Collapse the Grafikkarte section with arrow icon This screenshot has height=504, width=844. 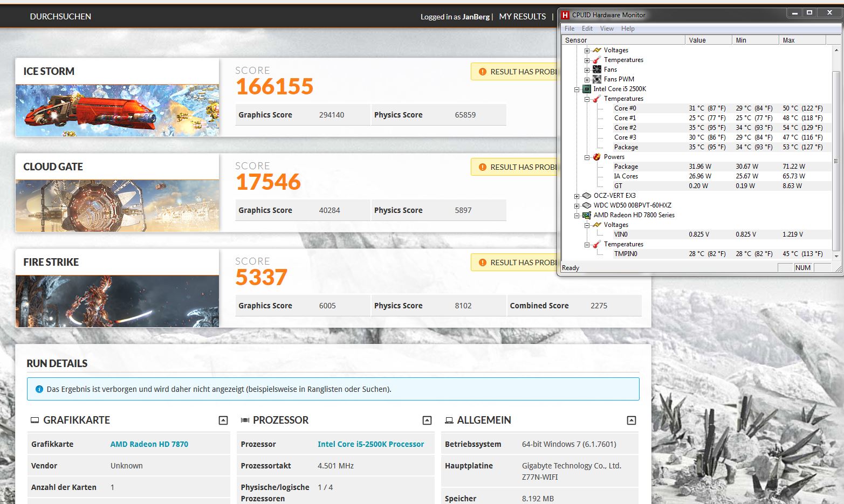(223, 420)
